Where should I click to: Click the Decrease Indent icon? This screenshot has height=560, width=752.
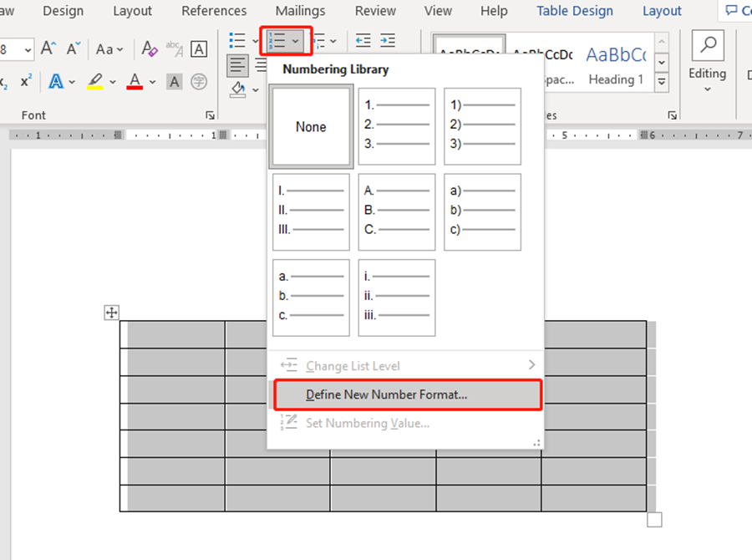tap(363, 41)
